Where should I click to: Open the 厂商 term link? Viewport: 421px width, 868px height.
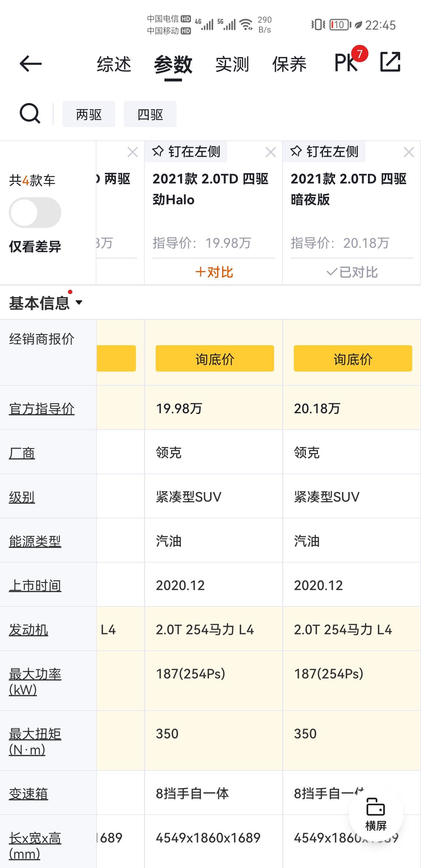22,453
